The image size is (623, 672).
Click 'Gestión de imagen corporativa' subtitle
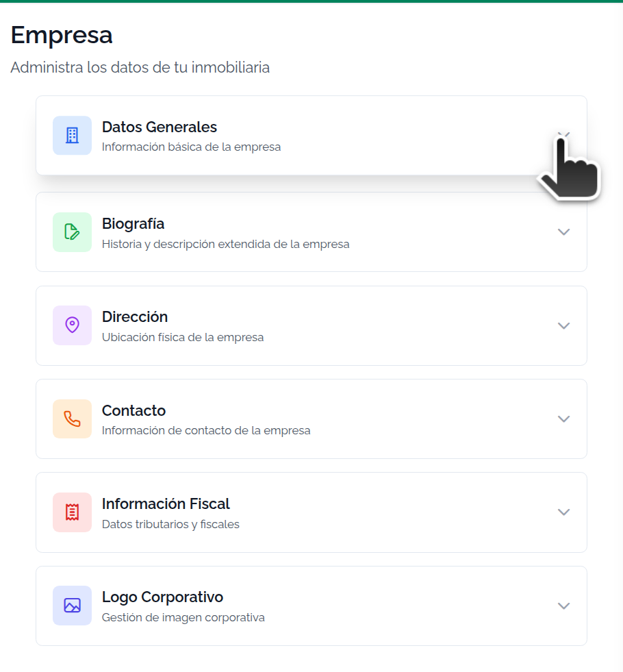tap(183, 618)
